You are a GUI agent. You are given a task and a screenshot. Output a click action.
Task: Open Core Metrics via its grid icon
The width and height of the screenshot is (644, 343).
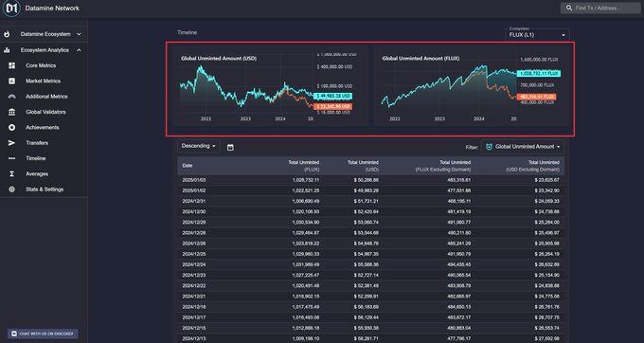[x=12, y=65]
